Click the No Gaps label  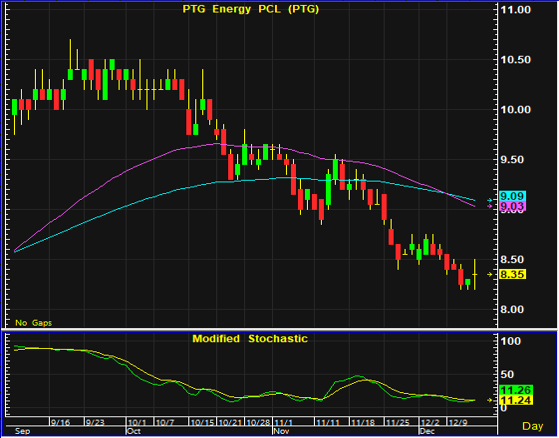[34, 323]
